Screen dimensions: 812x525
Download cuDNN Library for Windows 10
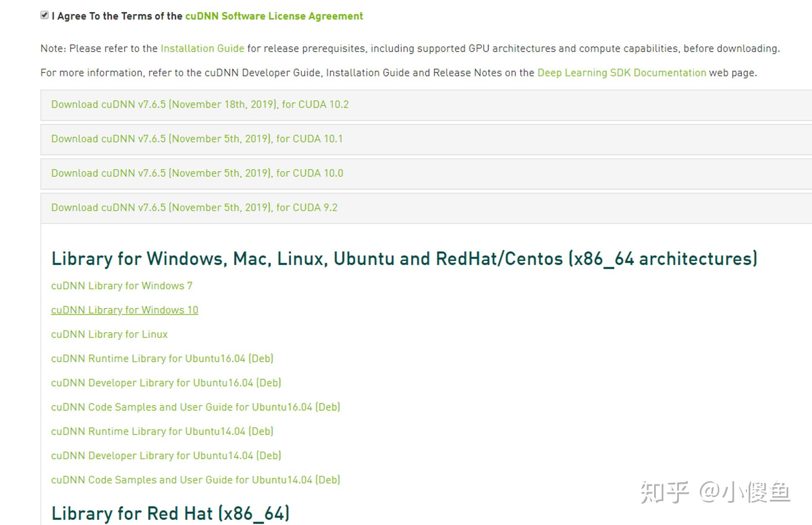[x=124, y=310]
